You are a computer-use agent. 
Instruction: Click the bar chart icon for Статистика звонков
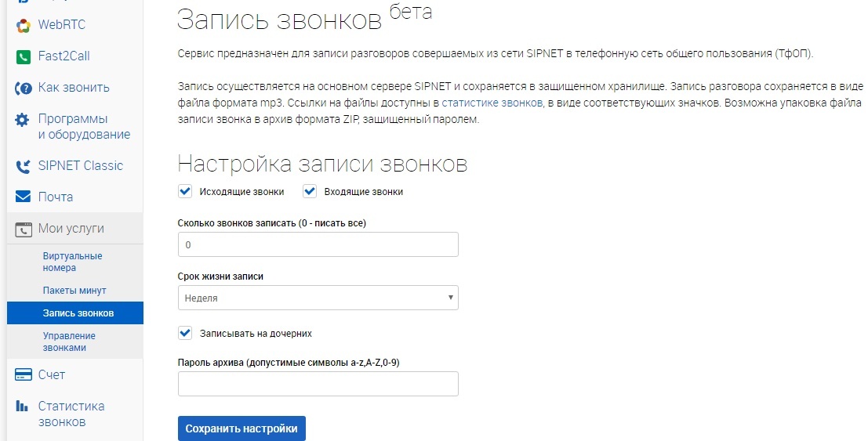[x=24, y=407]
